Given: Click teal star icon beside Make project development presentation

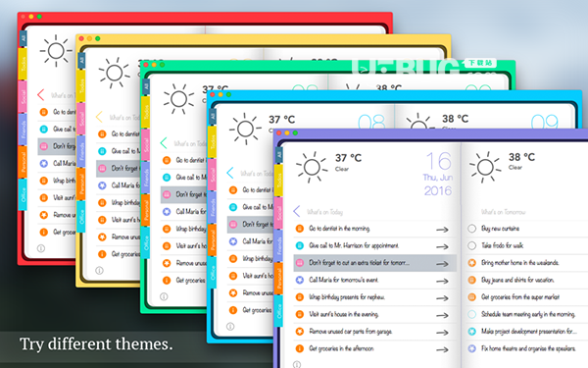Looking at the screenshot, I should (471, 332).
